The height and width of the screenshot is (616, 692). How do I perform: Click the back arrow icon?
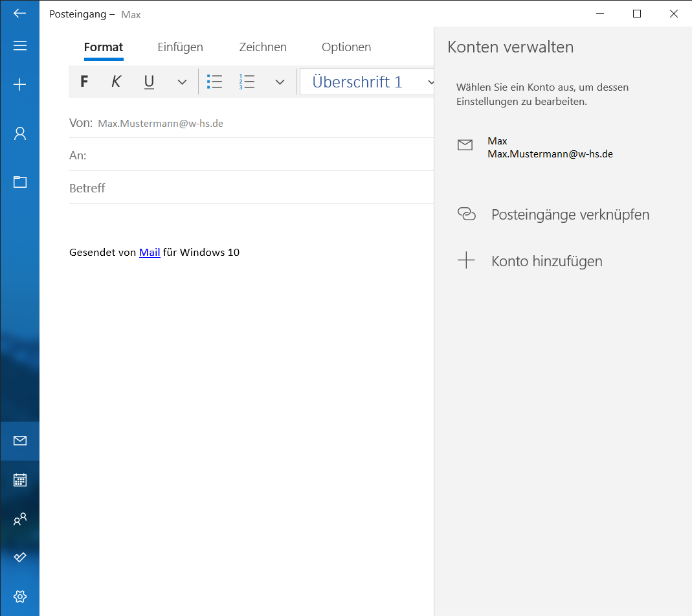click(19, 13)
